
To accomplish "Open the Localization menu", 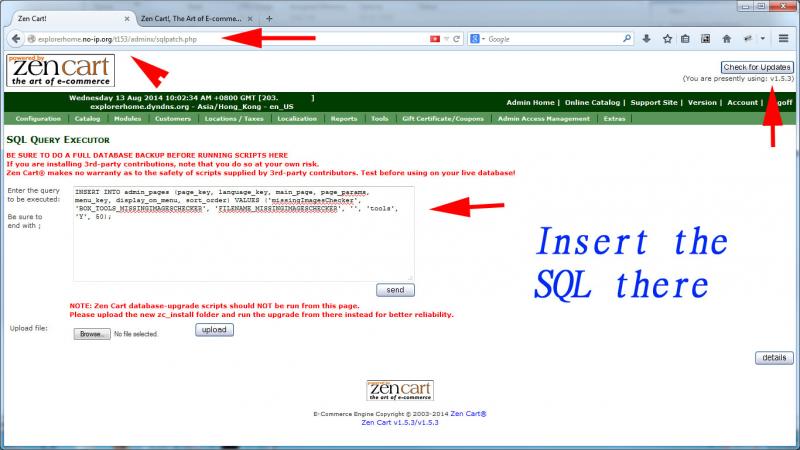I will (x=297, y=118).
